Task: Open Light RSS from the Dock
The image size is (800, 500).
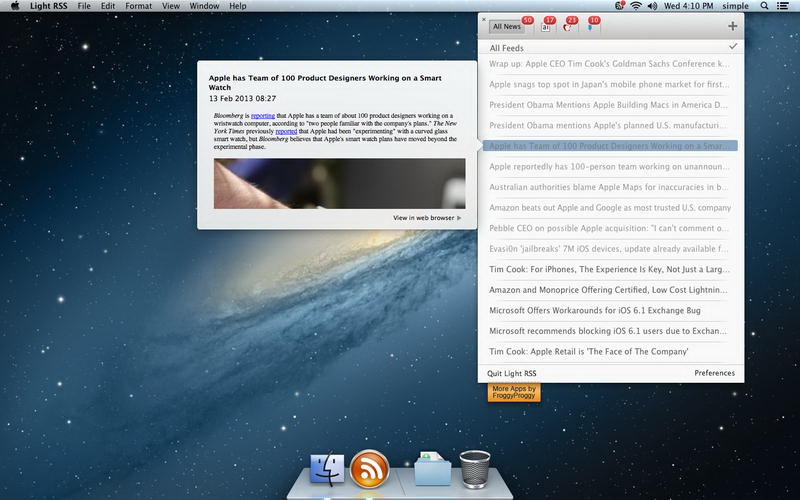Action: pyautogui.click(x=370, y=468)
